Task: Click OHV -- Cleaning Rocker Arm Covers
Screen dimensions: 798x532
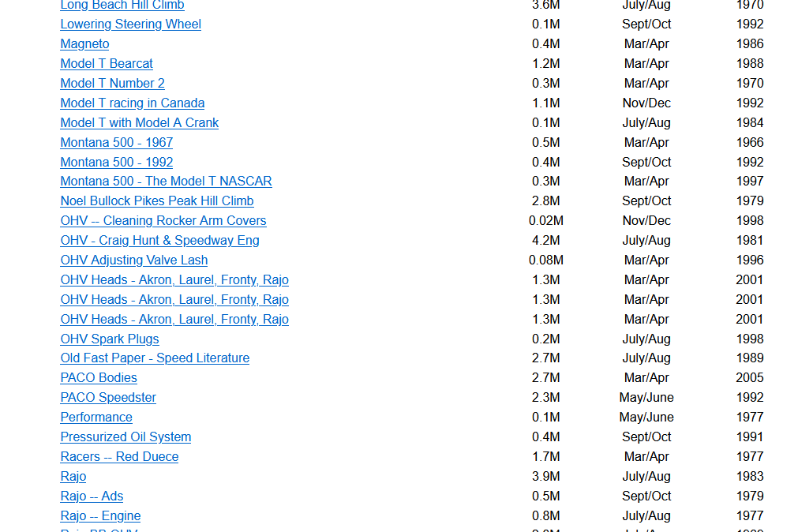Action: 163,221
